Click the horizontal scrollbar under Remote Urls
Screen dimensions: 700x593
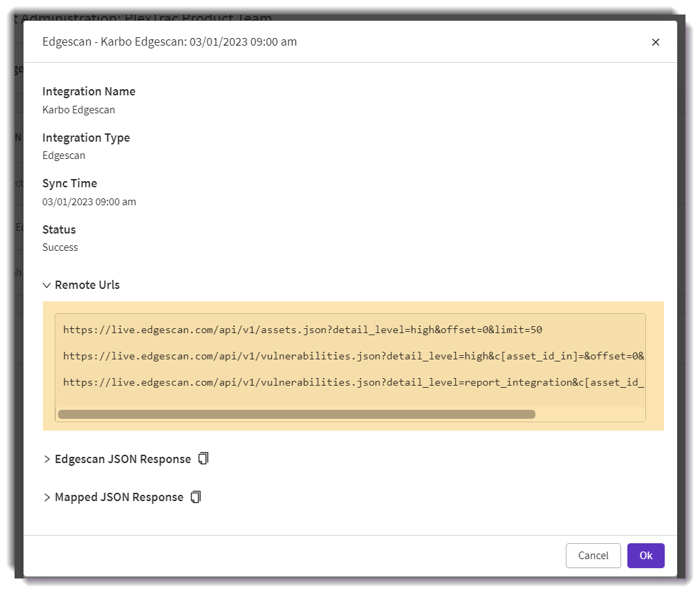297,414
